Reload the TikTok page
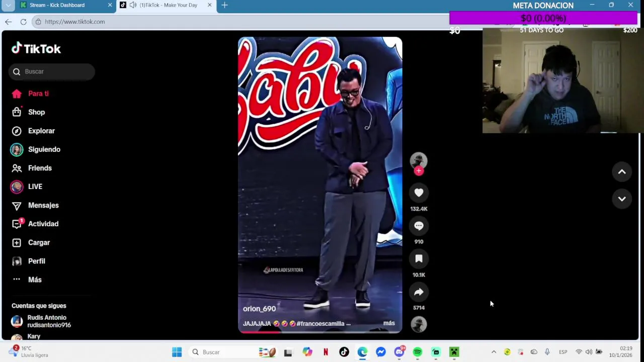This screenshot has height=362, width=644. click(23, 22)
